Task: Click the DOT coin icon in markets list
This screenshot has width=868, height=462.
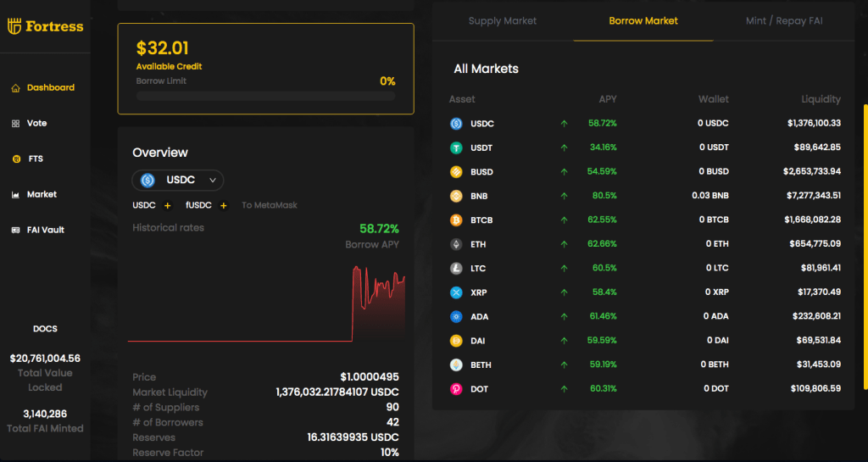Action: (x=456, y=389)
